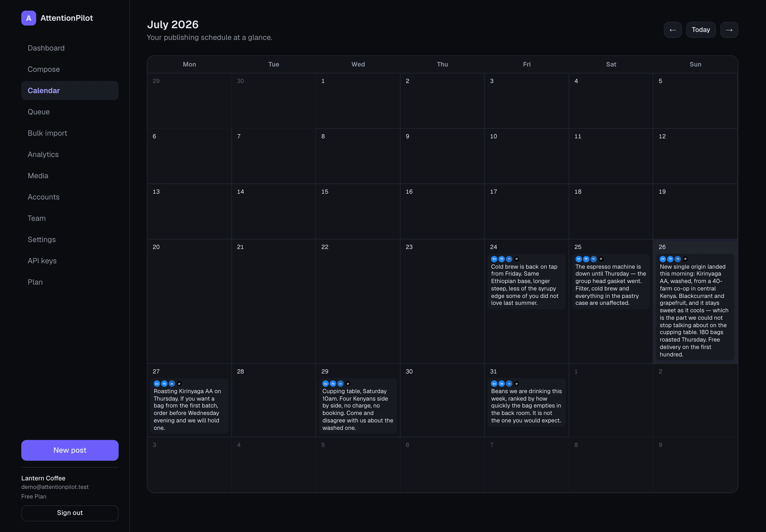Click the Threads @ badge on the Roasting Kirinyaga post
766x532 pixels.
(x=179, y=384)
